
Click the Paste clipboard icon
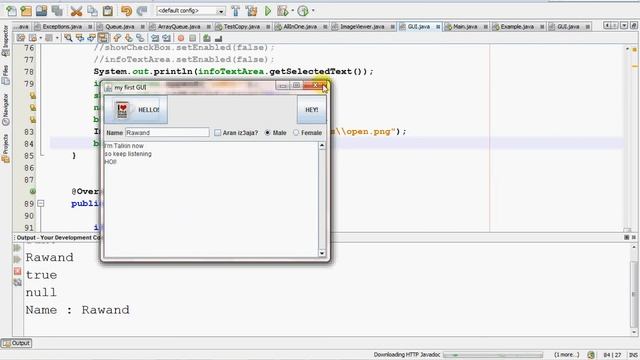click(x=107, y=11)
